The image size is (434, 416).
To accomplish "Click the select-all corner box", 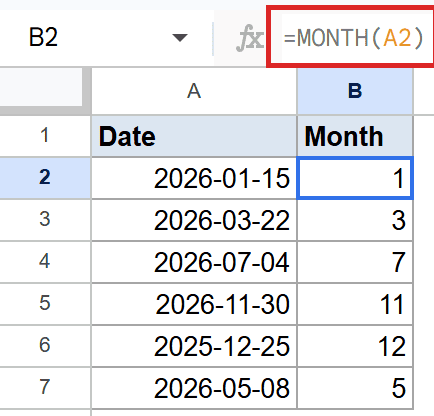I will [45, 90].
